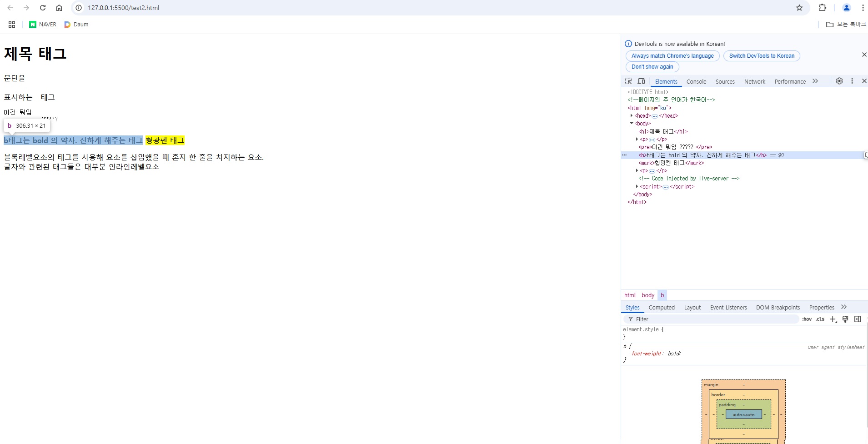Toggle the computed styles sidebar

tap(858, 319)
